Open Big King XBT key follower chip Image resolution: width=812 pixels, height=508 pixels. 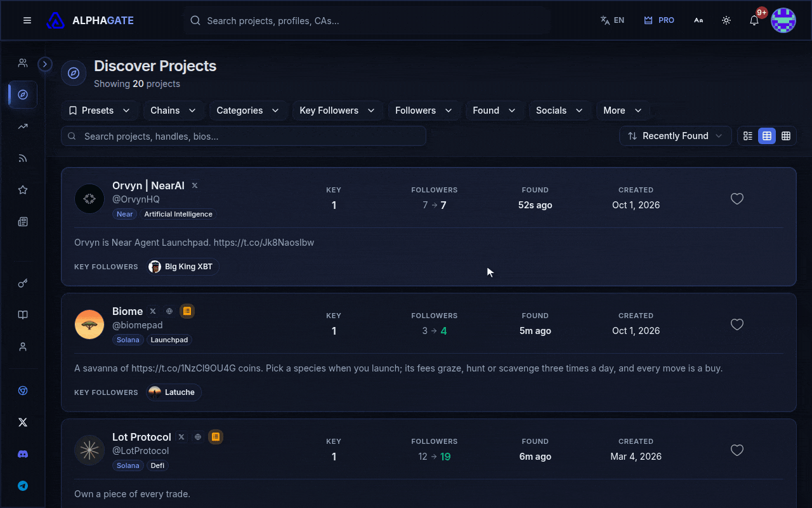tap(183, 267)
